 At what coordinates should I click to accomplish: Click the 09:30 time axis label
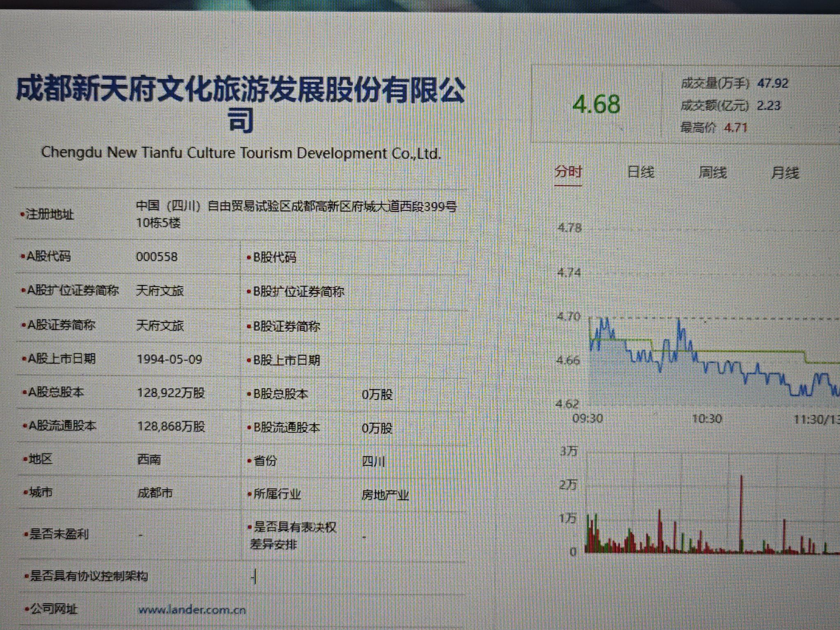coord(587,418)
